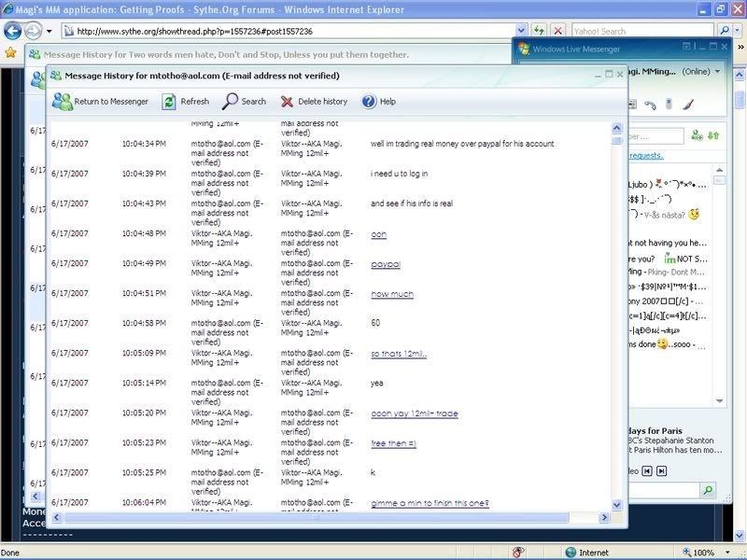Click previous video button in Messenger
The image size is (747, 560).
(x=647, y=471)
